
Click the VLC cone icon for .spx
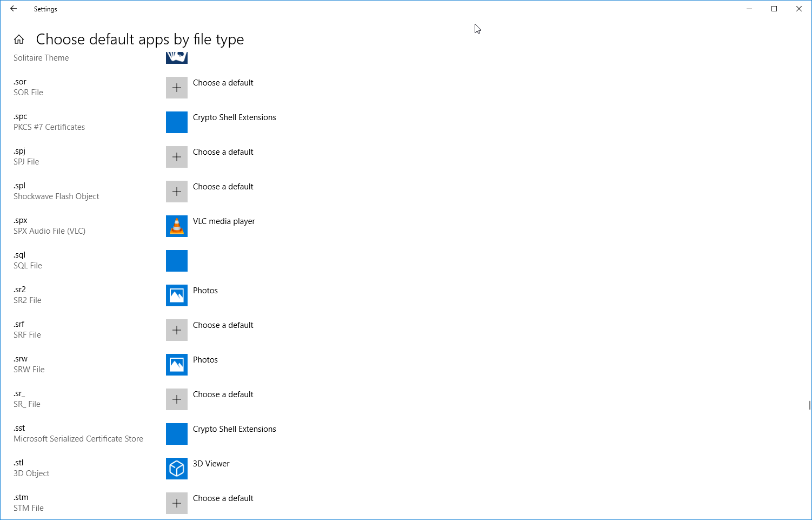177,226
